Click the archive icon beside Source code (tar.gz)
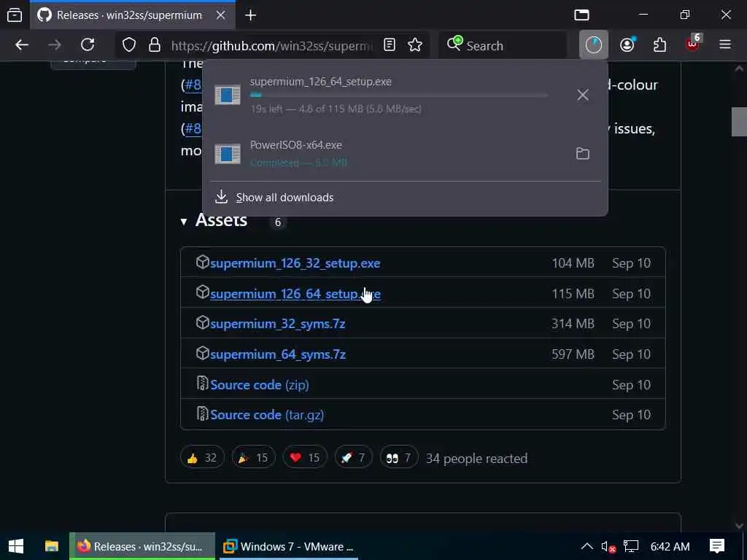The width and height of the screenshot is (747, 560). point(203,413)
